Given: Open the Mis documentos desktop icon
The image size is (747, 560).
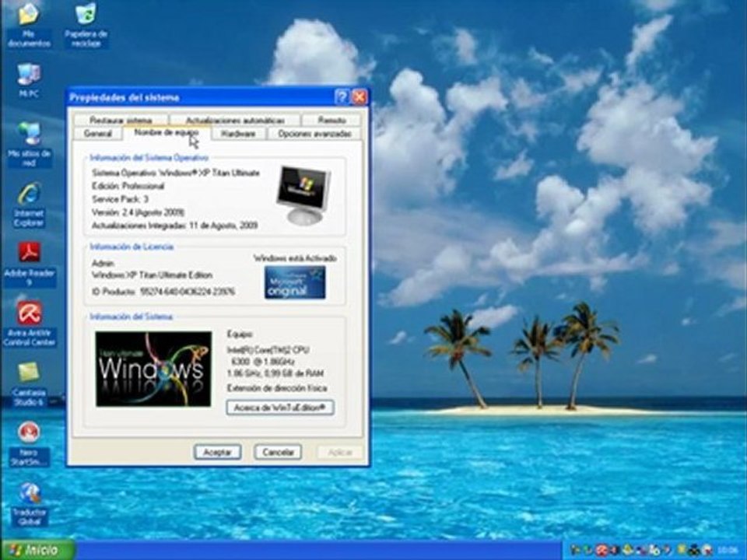Looking at the screenshot, I should pos(29,24).
